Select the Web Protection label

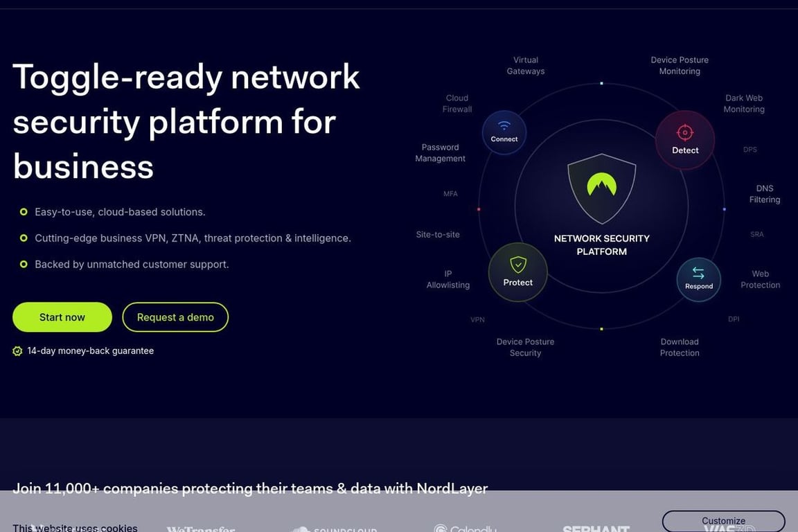(760, 279)
